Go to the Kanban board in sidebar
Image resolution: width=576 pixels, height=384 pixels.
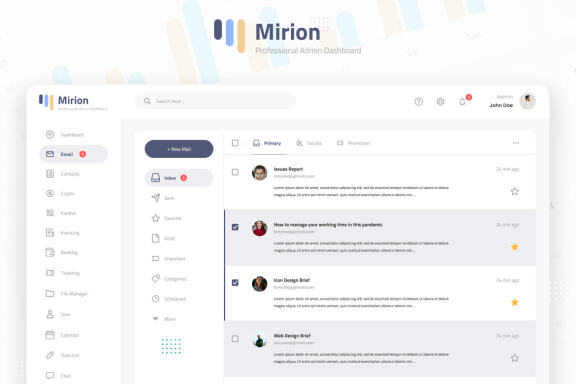coord(61,213)
